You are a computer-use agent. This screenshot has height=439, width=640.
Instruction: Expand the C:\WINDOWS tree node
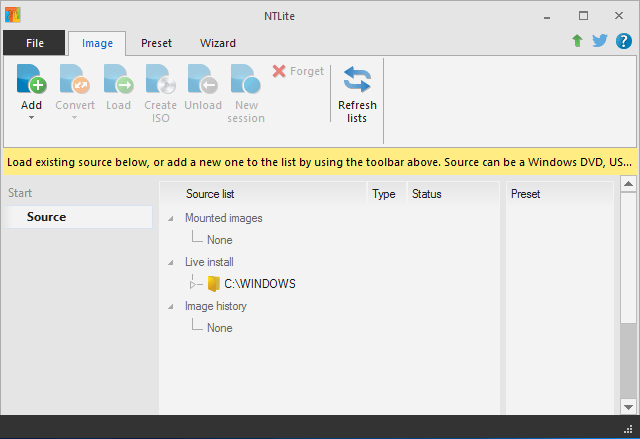coord(196,284)
